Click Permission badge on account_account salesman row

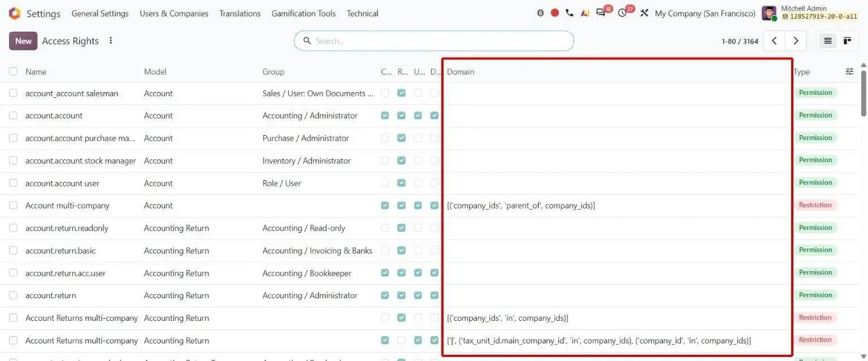815,93
